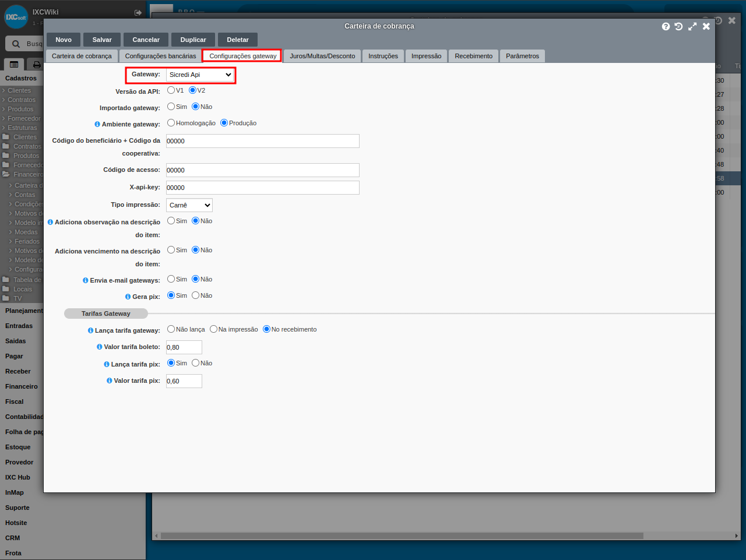The width and height of the screenshot is (746, 560).
Task: Switch to Parâmetros tab
Action: tap(522, 56)
